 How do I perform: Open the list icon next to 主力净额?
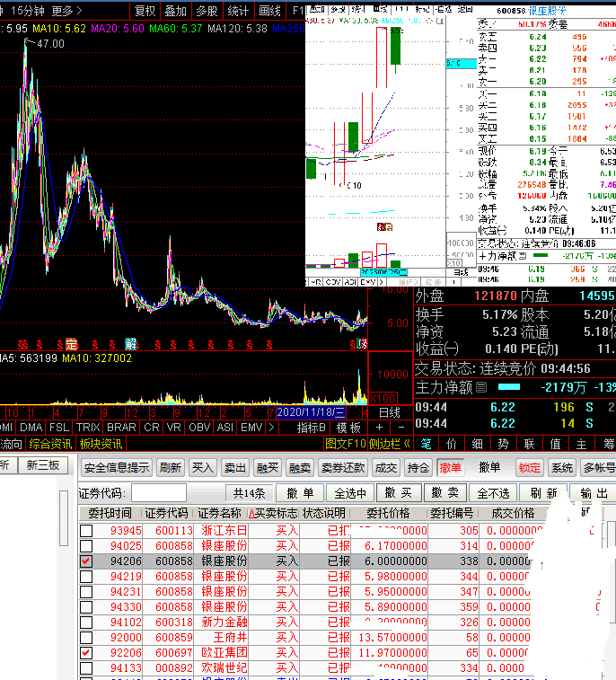point(481,387)
